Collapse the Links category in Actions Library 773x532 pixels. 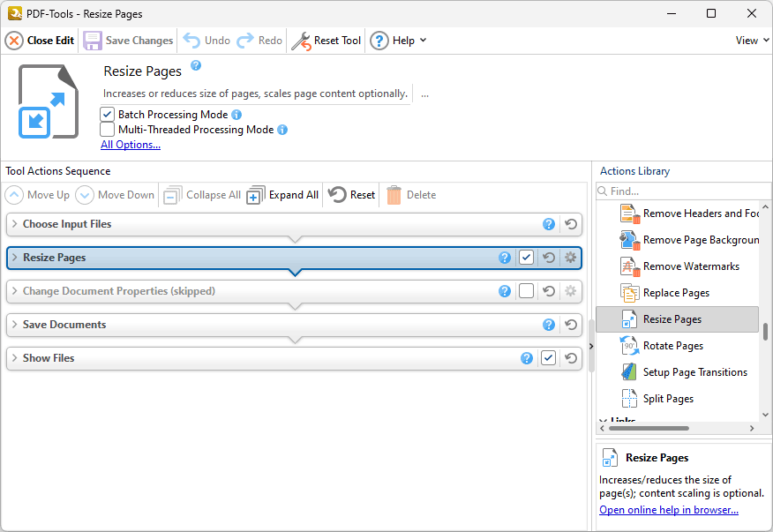pos(603,420)
